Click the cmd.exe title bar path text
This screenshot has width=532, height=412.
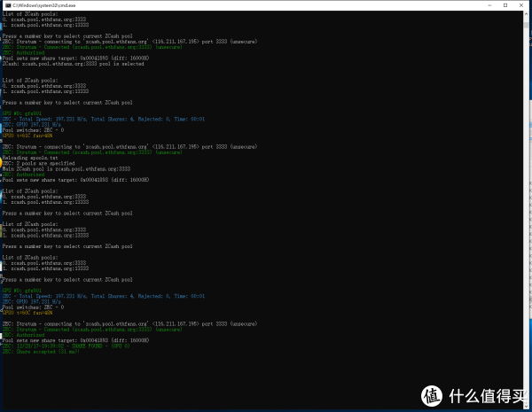pos(44,5)
